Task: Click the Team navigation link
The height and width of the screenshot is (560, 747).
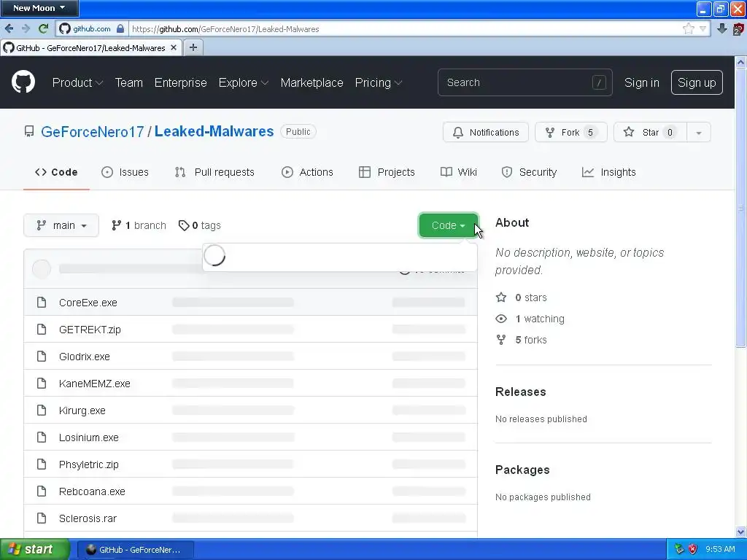Action: coord(128,83)
